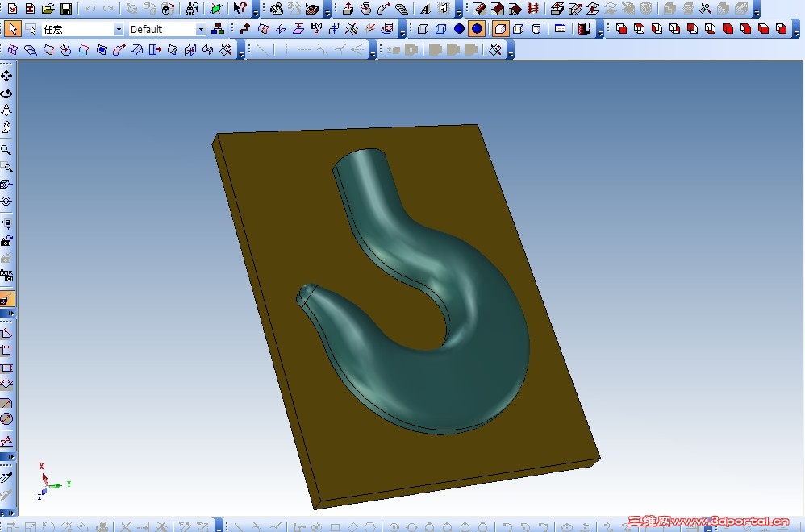This screenshot has height=532, width=805.
Task: Select smooth shaded blue sphere mode
Action: [x=460, y=29]
